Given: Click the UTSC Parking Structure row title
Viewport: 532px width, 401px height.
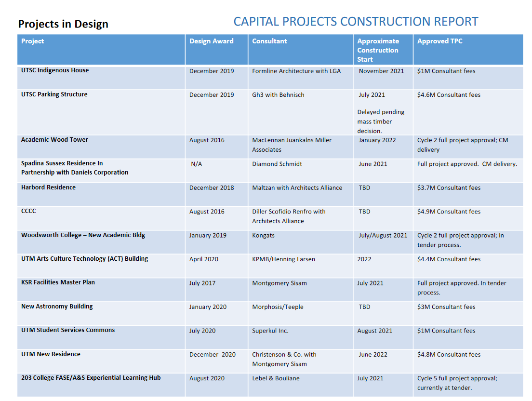Looking at the screenshot, I should [54, 94].
